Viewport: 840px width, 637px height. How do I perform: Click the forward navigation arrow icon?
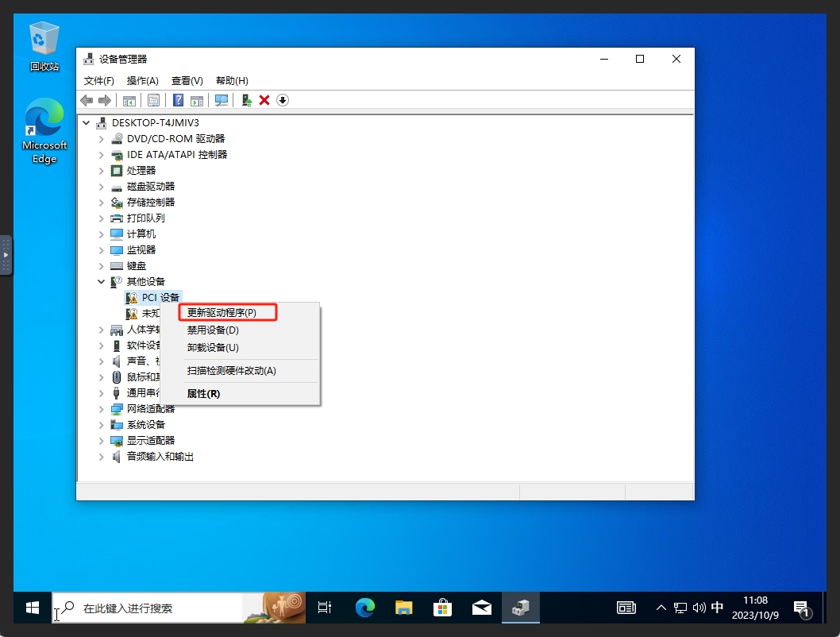[106, 100]
